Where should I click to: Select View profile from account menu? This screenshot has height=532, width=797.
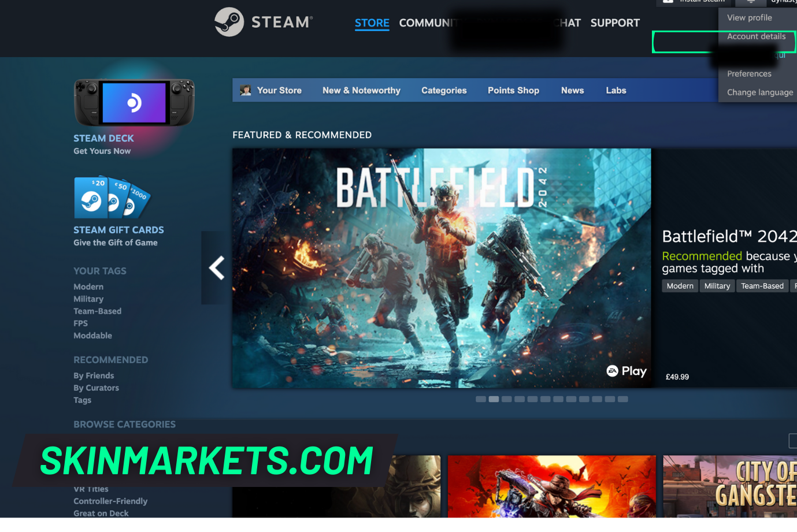pos(749,18)
